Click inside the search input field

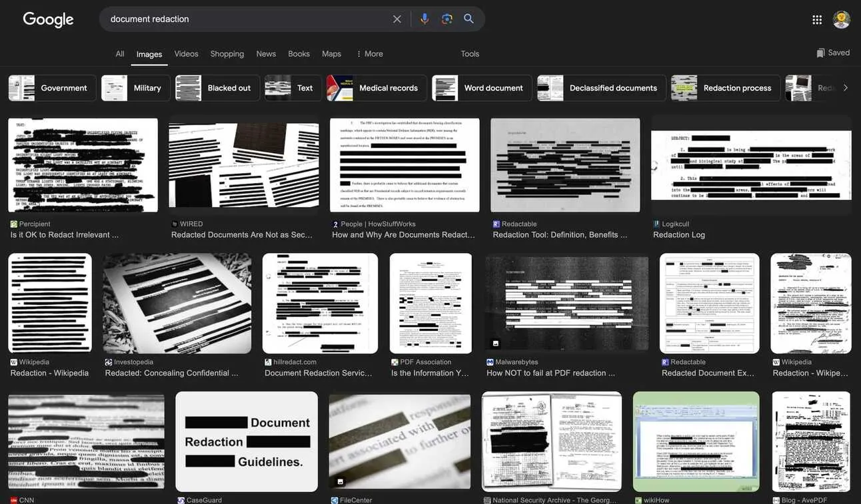tap(247, 19)
